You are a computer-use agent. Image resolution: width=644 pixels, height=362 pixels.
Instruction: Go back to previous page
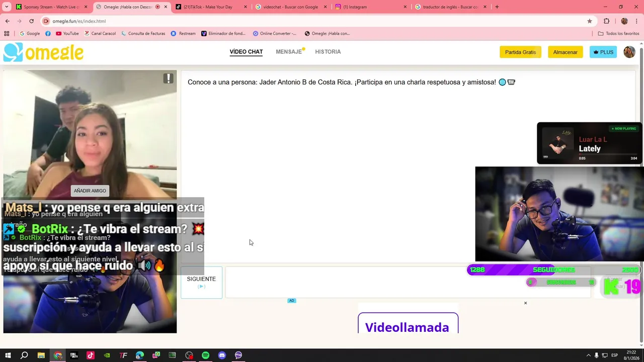coord(8,21)
